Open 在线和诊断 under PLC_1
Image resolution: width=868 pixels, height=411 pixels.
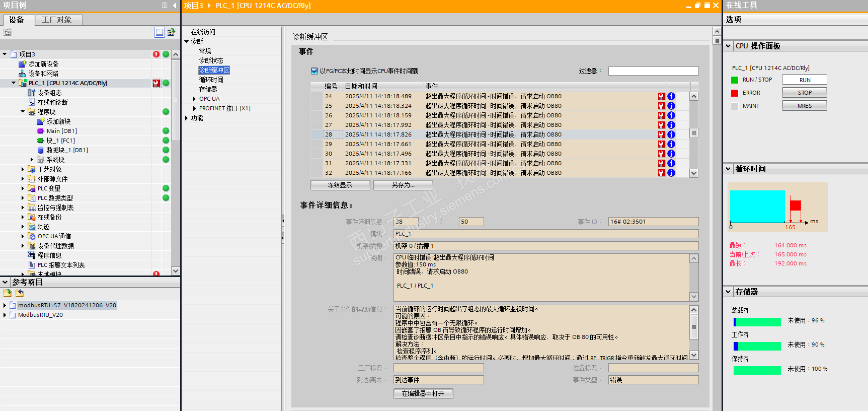52,102
